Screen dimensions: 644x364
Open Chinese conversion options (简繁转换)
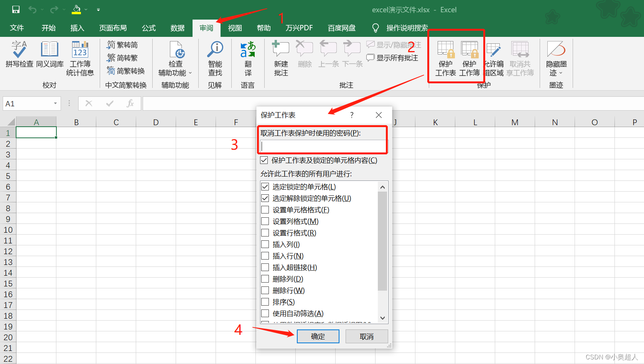[126, 71]
